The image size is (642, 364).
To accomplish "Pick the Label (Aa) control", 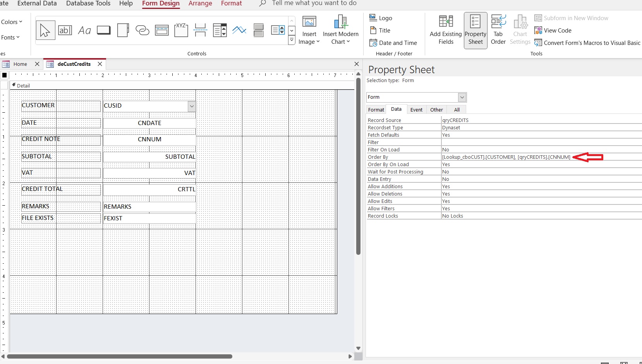I will [84, 30].
